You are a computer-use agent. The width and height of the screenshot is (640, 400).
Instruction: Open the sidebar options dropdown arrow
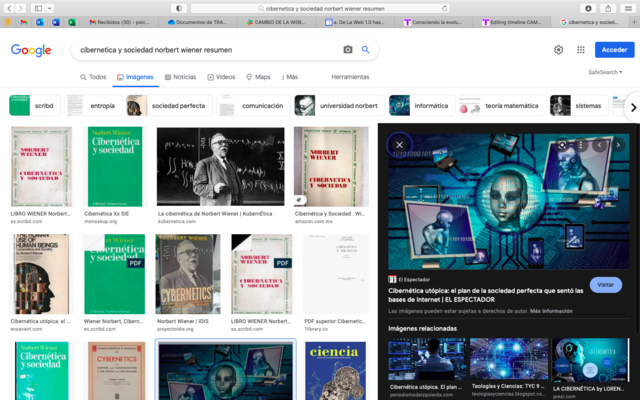tap(50, 8)
